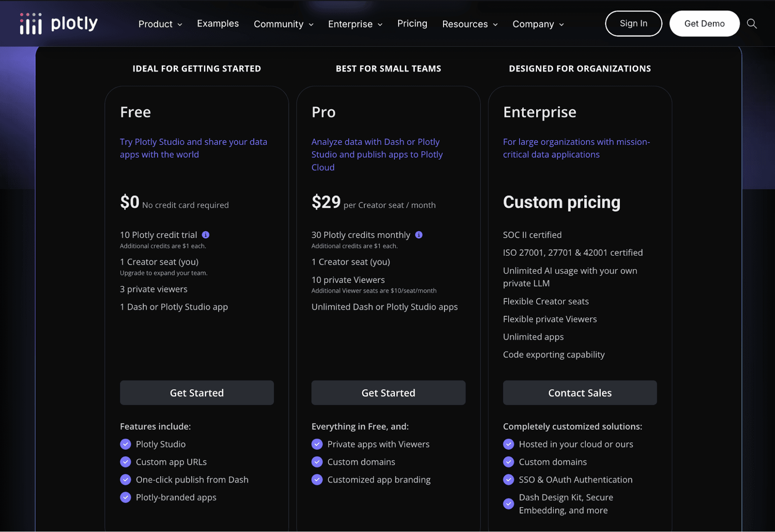Click the checkmark next to Plotly-branded apps
The image size is (775, 532).
pyautogui.click(x=126, y=497)
